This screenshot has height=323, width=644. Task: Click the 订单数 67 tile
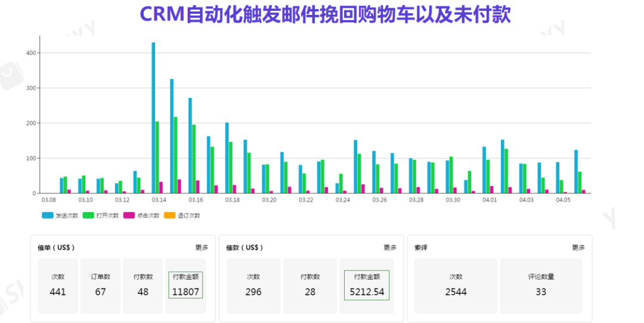click(100, 285)
